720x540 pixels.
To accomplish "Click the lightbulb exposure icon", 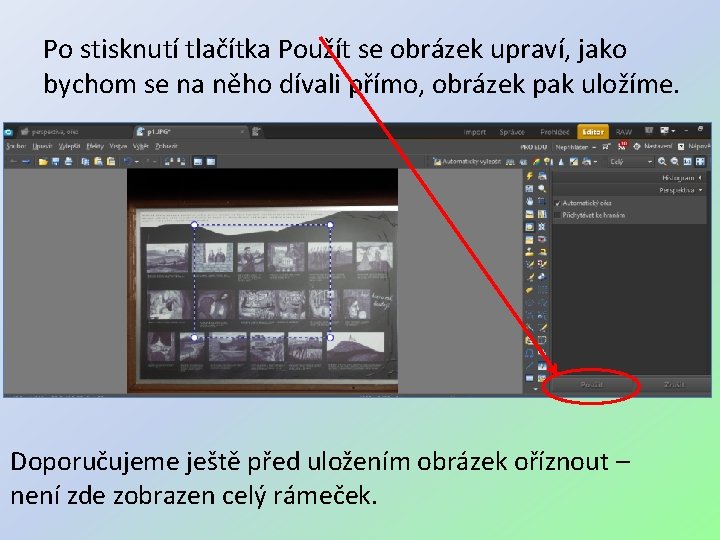I will (x=548, y=162).
